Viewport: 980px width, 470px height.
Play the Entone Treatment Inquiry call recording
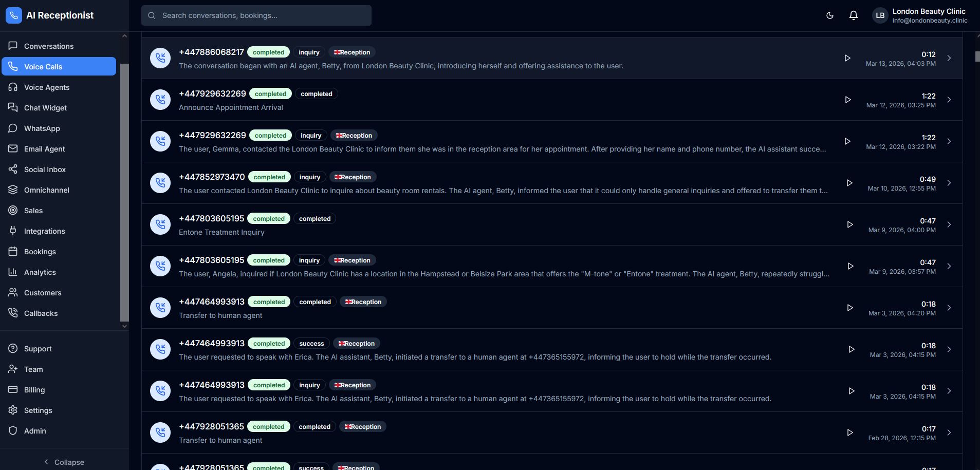tap(849, 224)
